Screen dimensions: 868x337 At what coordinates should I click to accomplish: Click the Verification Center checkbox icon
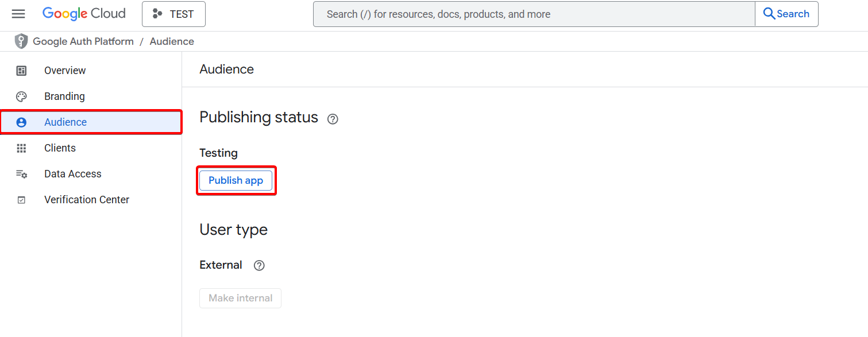coord(21,200)
